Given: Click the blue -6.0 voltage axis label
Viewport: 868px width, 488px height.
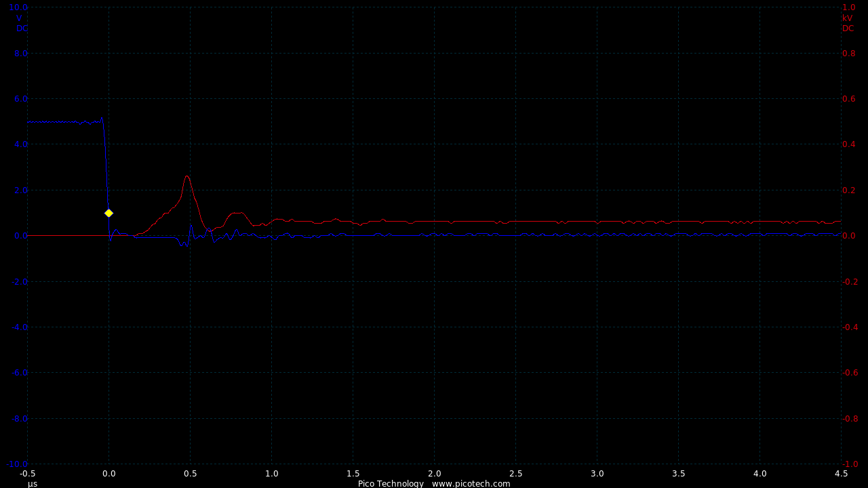Looking at the screenshot, I should pyautogui.click(x=18, y=373).
